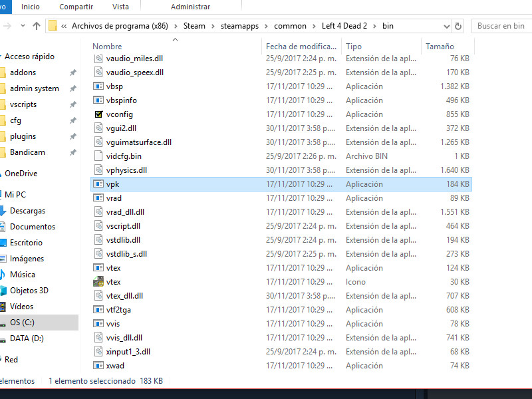Click the vrad_dll.dll file icon
The image size is (532, 399).
[98, 212]
